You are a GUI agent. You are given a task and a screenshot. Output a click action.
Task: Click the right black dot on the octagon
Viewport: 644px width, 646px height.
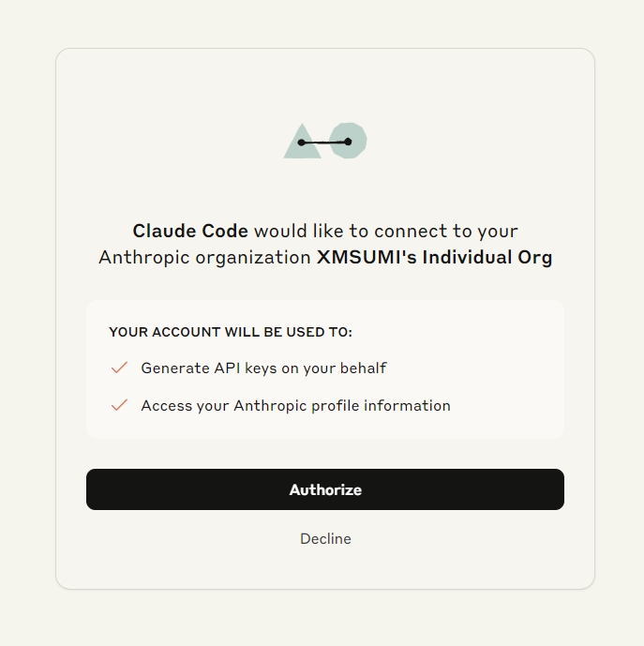348,142
